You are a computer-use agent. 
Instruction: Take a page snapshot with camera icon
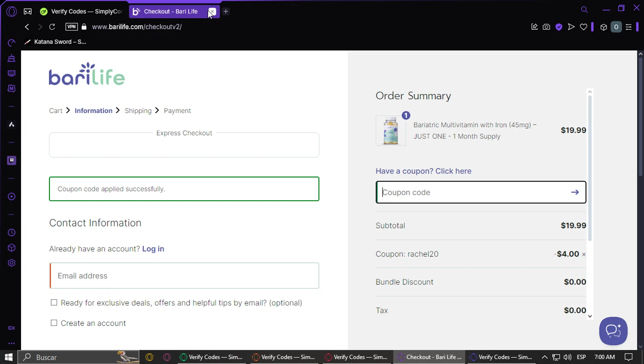546,27
